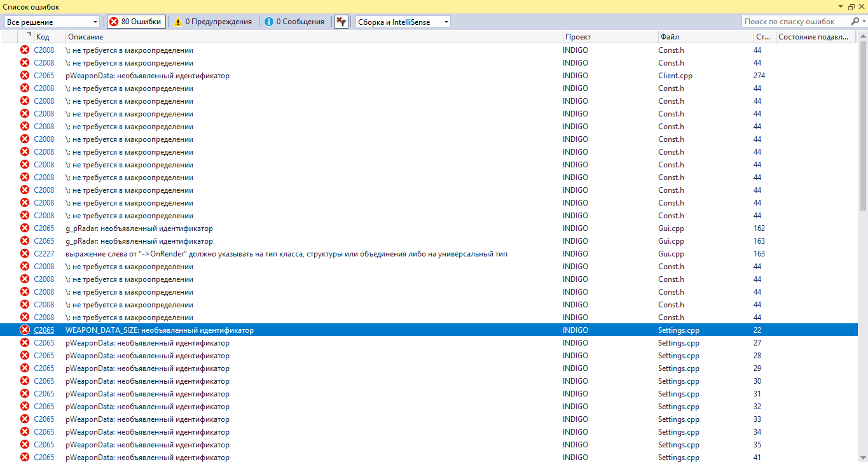Click the error icon on the WEAPON_DATA_SIZE row
Screen dimensions: 868x462
tap(25, 330)
